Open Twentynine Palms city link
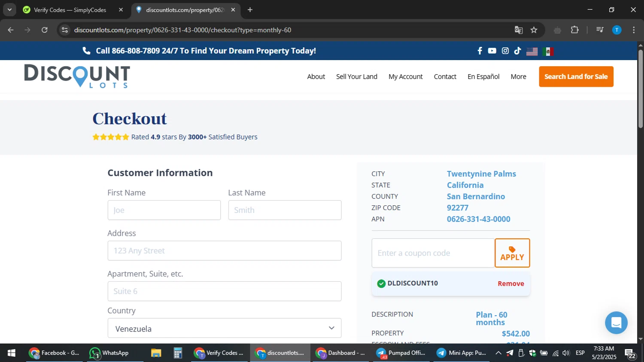 481,174
